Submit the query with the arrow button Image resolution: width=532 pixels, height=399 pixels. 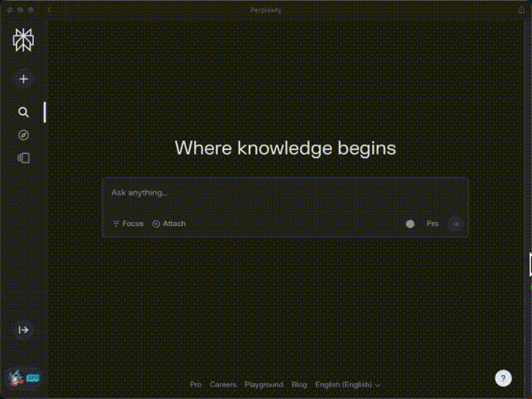coord(455,224)
